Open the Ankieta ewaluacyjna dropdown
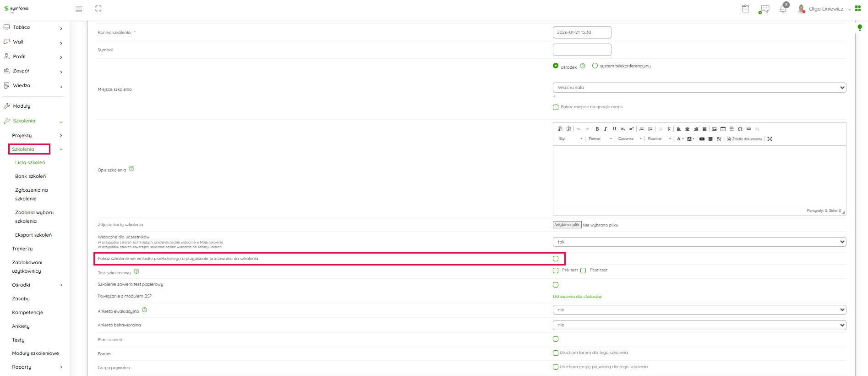This screenshot has width=868, height=376. click(699, 310)
